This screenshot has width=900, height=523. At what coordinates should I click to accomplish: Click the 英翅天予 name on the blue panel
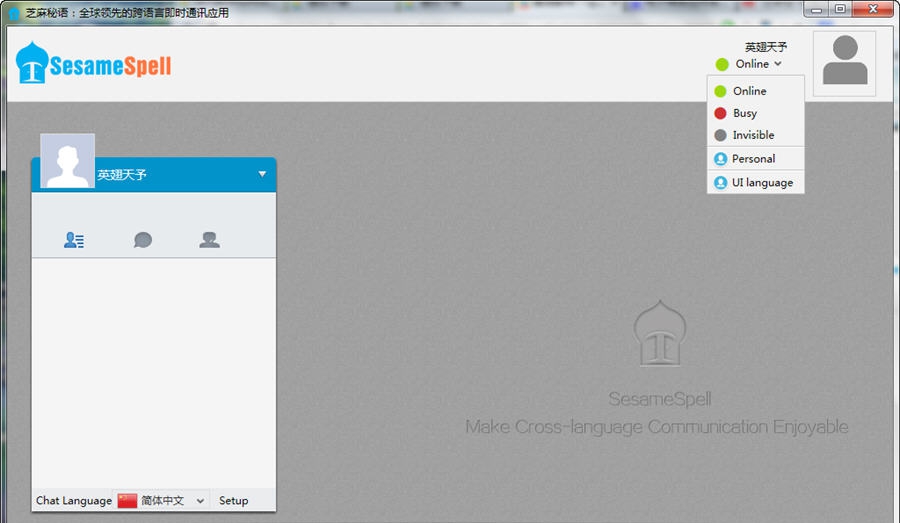coord(122,175)
